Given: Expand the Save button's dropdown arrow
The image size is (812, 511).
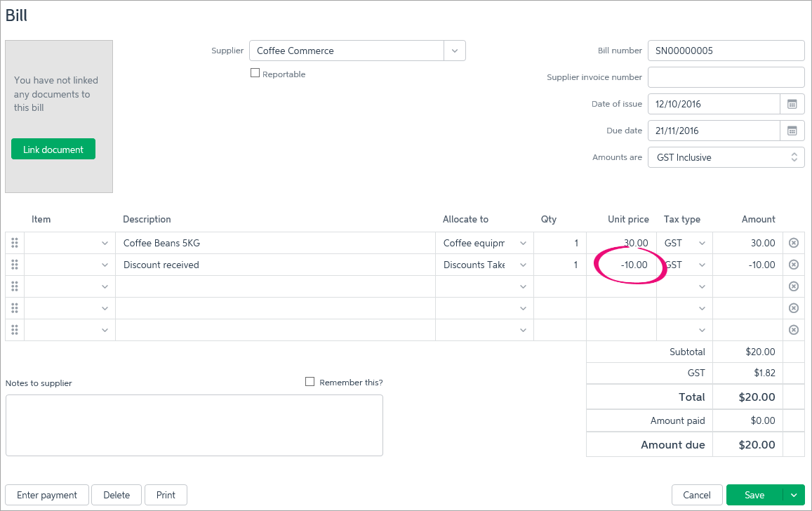Looking at the screenshot, I should coord(794,495).
